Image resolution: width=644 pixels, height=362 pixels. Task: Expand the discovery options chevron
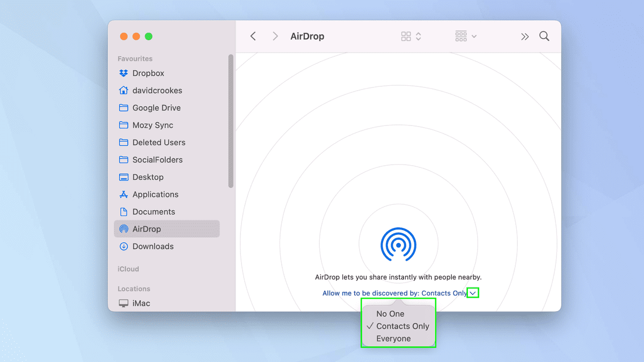click(473, 293)
